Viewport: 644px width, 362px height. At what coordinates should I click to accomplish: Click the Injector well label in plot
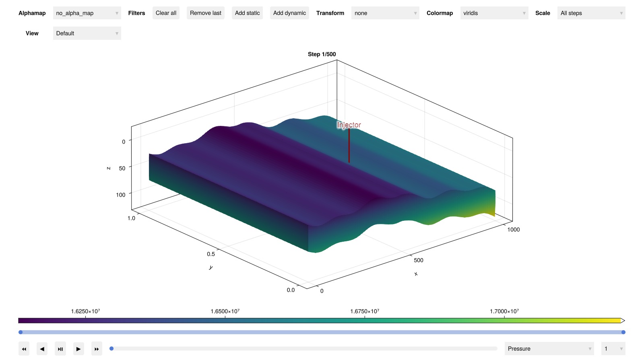pos(349,125)
